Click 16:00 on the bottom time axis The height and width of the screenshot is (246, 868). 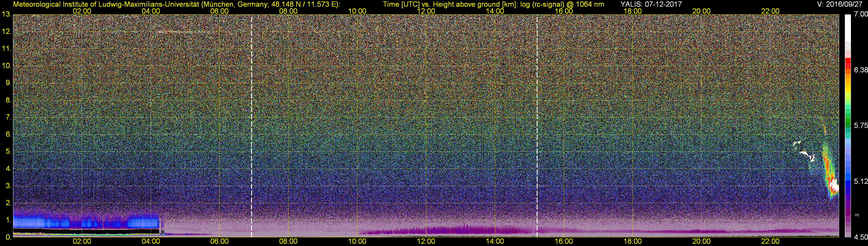[x=564, y=242]
